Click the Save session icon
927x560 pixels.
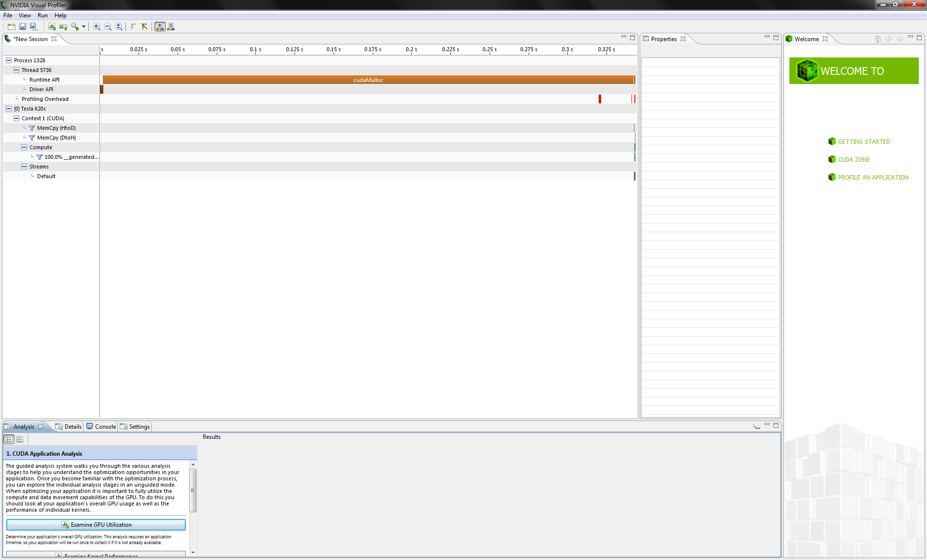[22, 27]
